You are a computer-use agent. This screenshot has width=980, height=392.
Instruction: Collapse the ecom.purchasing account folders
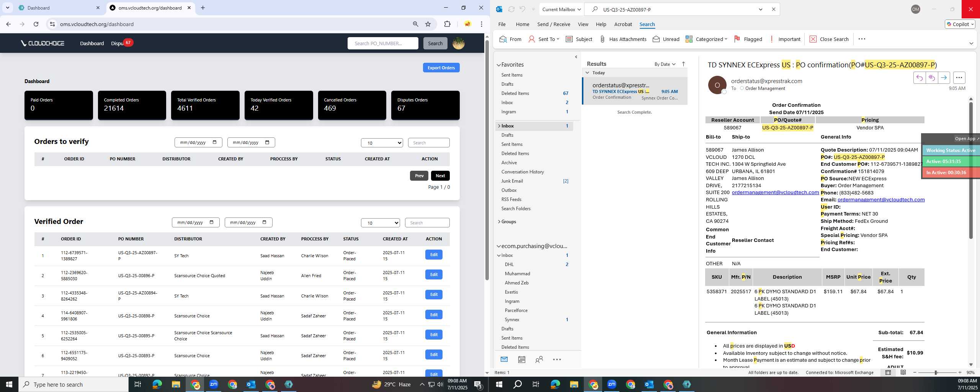pyautogui.click(x=499, y=246)
